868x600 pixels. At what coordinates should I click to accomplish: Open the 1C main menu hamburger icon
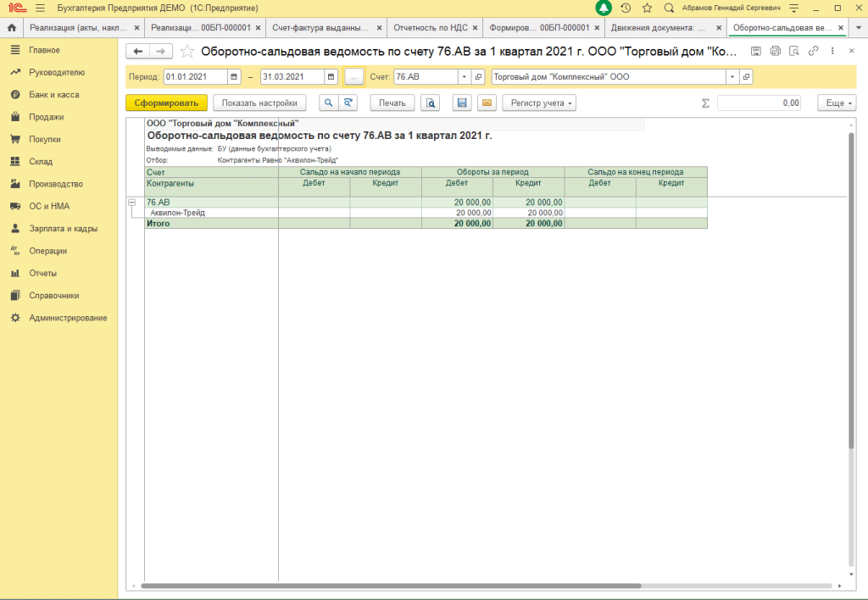(x=40, y=8)
